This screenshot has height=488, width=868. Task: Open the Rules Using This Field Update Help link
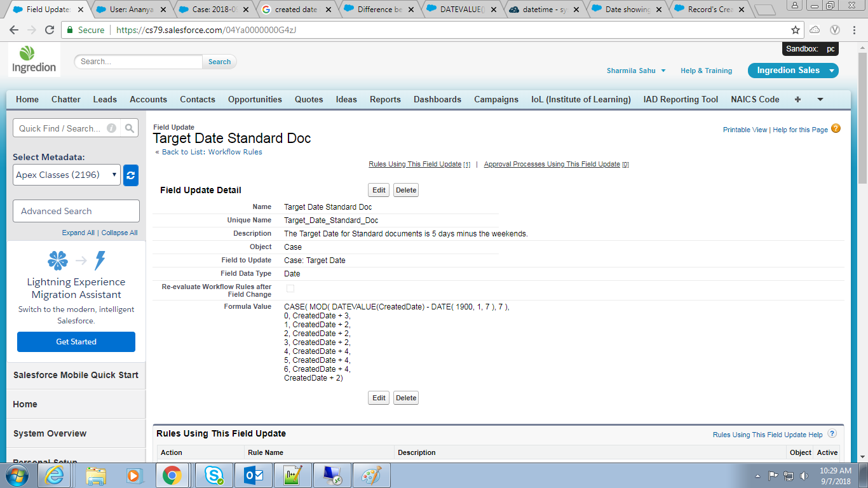pyautogui.click(x=768, y=435)
